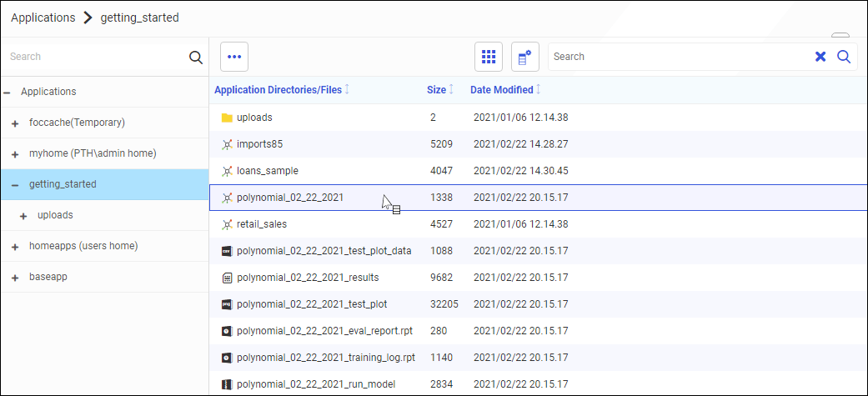This screenshot has width=868, height=396.
Task: Click the magnifier in file search box
Action: click(843, 57)
